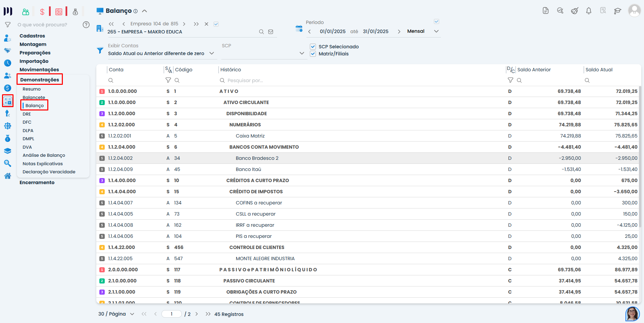This screenshot has width=644, height=323.
Task: Click the notification bell icon
Action: (x=589, y=11)
